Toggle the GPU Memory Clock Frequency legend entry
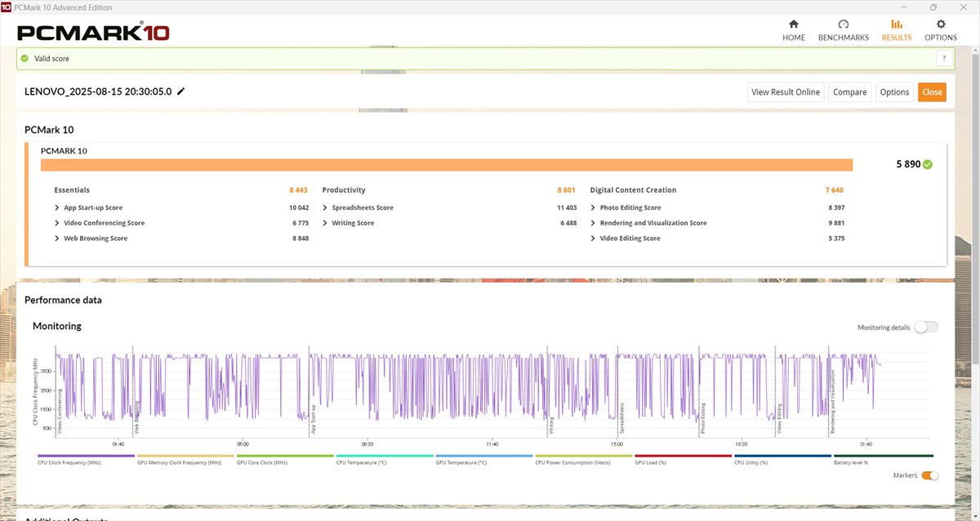This screenshot has width=980, height=521. (x=186, y=460)
